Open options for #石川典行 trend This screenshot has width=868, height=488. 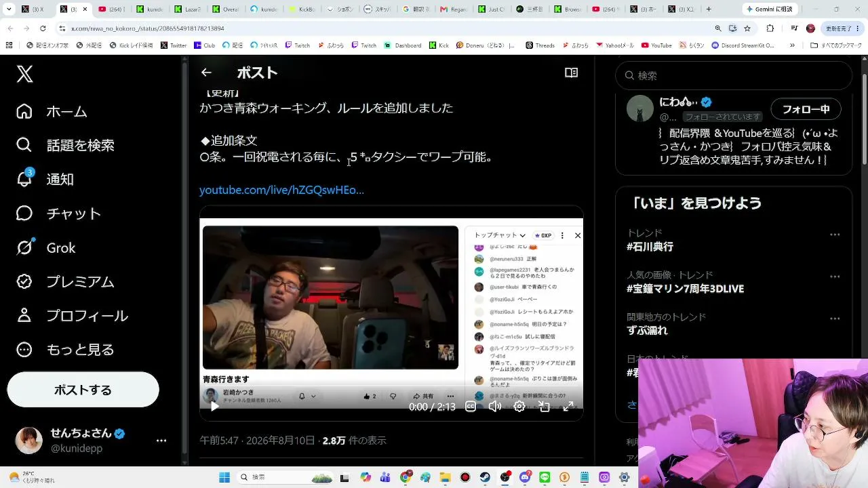[835, 235]
